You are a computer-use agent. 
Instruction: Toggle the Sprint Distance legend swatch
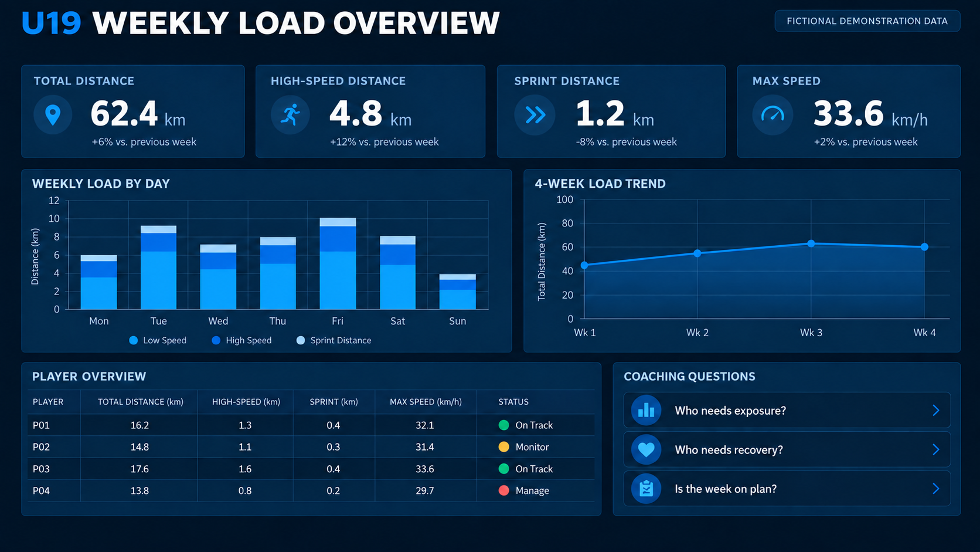coord(301,340)
